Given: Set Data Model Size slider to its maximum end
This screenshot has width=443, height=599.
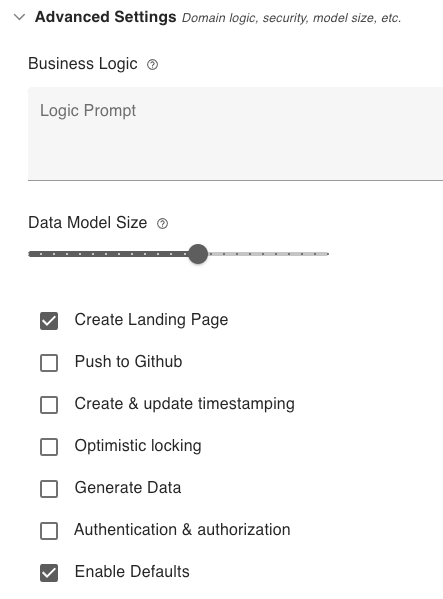Looking at the screenshot, I should (328, 254).
